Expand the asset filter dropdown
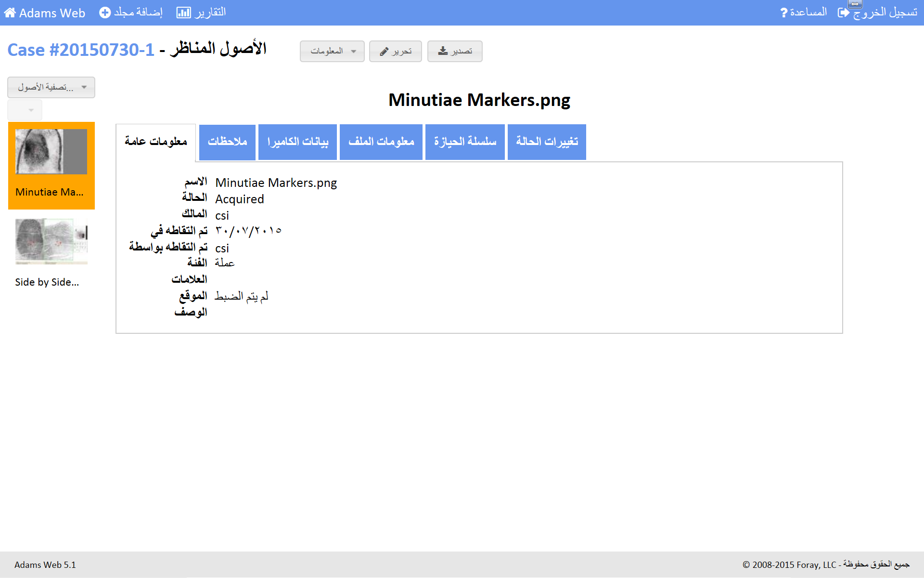The image size is (924, 578). pos(51,87)
